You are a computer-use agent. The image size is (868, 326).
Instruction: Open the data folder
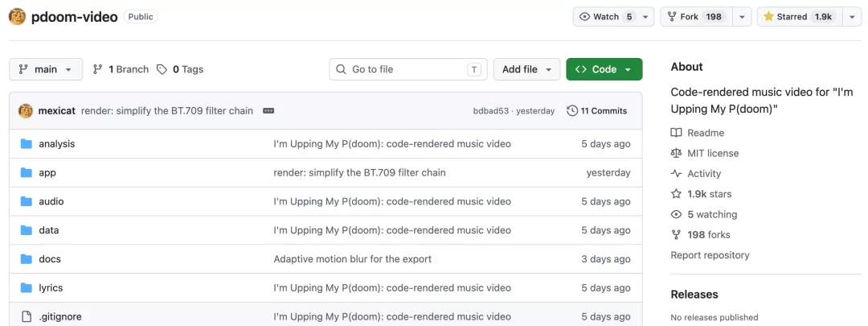pos(49,231)
